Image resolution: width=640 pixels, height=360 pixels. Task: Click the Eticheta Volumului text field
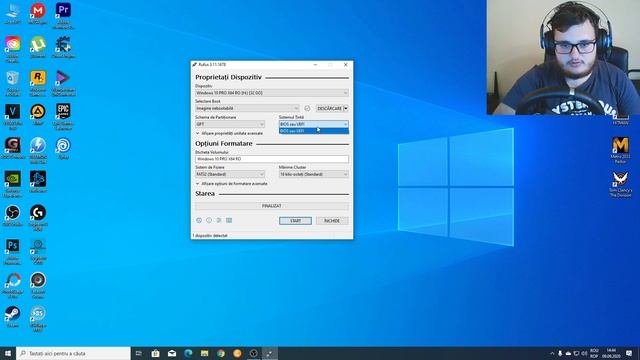[x=272, y=159]
